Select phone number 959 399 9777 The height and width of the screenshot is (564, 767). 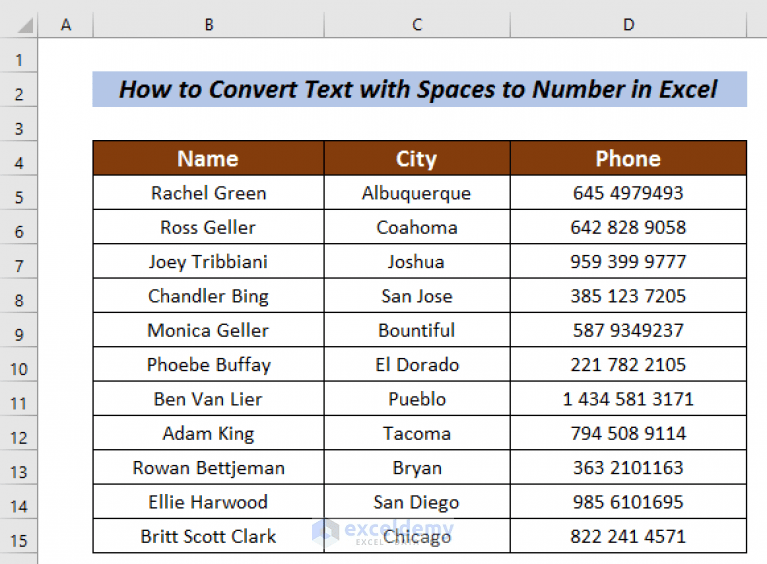pos(629,261)
